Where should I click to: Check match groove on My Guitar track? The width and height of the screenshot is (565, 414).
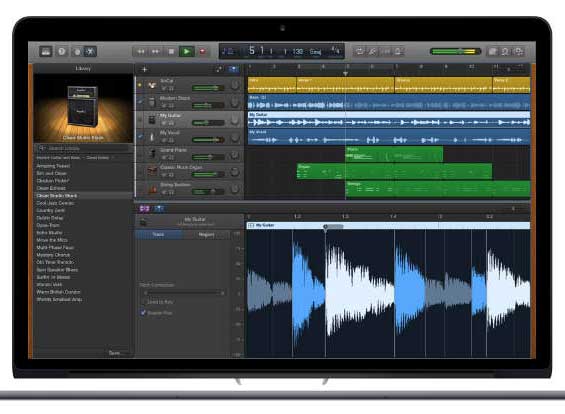tap(140, 119)
